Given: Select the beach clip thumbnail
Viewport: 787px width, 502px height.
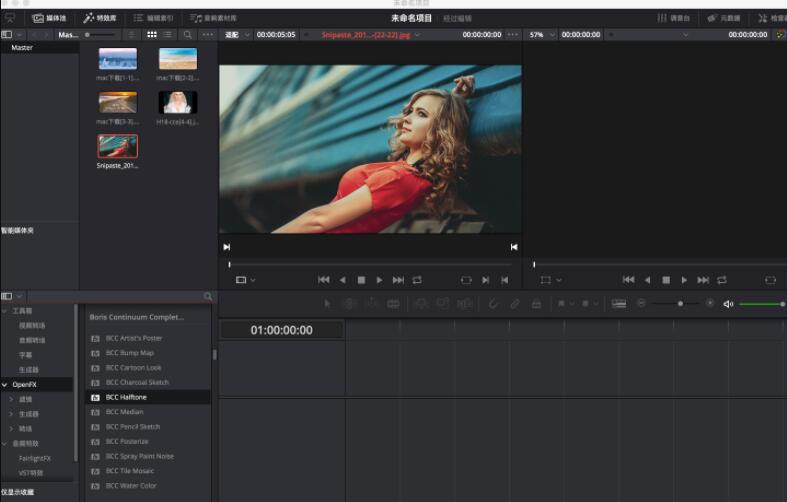Looking at the screenshot, I should pos(178,59).
